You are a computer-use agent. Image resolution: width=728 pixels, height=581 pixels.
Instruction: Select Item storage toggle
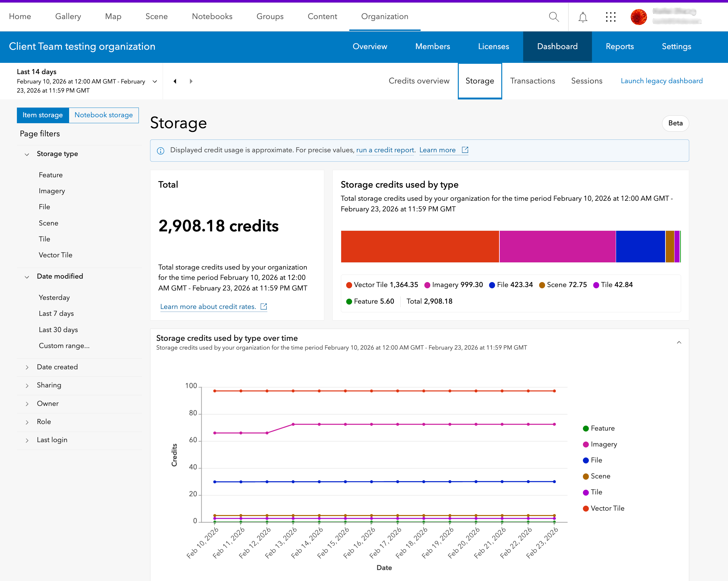(43, 115)
